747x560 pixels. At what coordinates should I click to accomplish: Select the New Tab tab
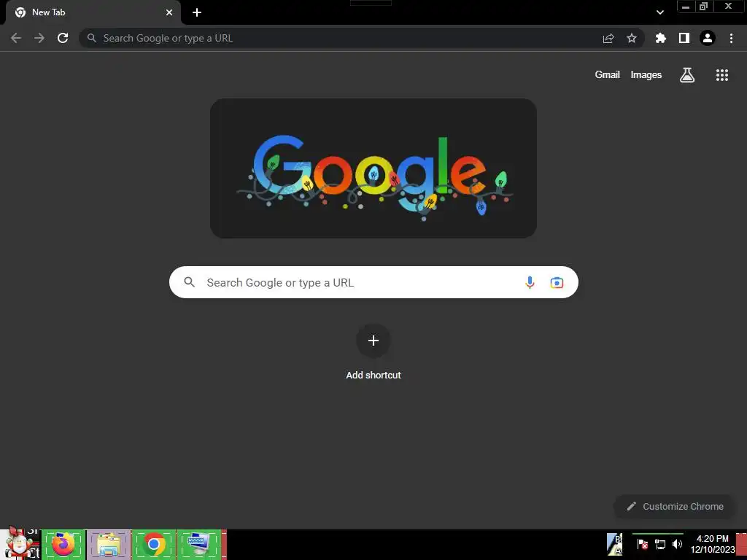[93, 12]
